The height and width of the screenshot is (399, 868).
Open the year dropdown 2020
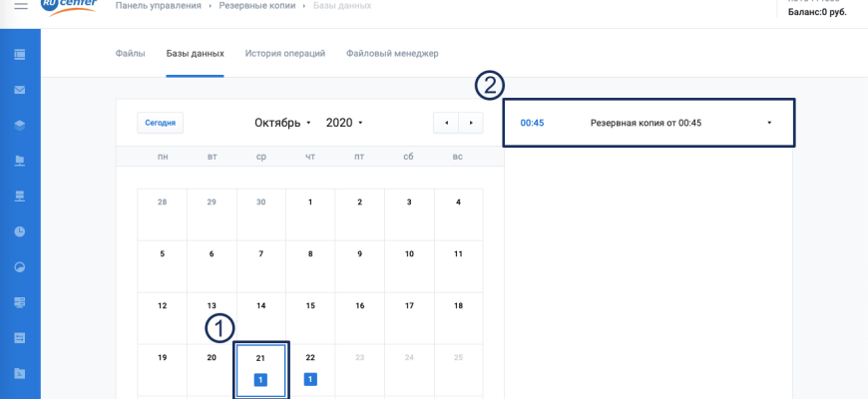(x=345, y=123)
